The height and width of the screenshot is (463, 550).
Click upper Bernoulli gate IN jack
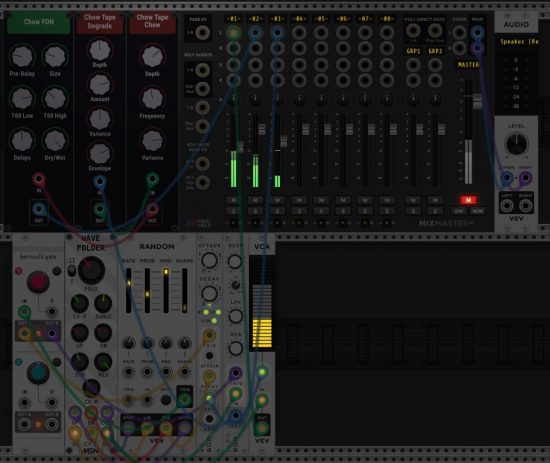pyautogui.click(x=24, y=311)
